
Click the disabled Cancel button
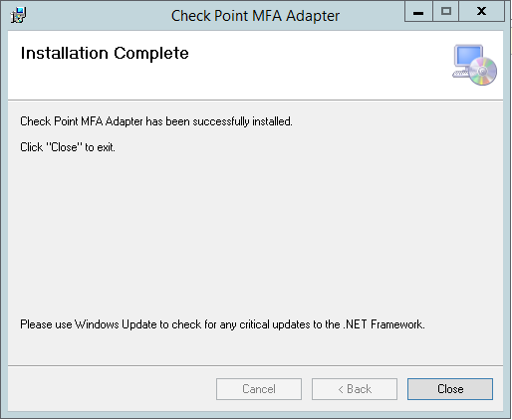pyautogui.click(x=259, y=389)
